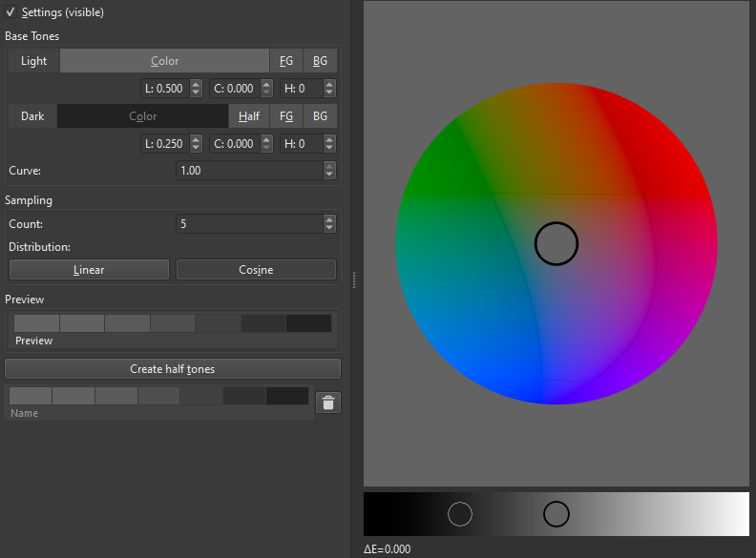This screenshot has height=558, width=756.
Task: Click the right handle on lightness gradient
Action: [x=556, y=514]
